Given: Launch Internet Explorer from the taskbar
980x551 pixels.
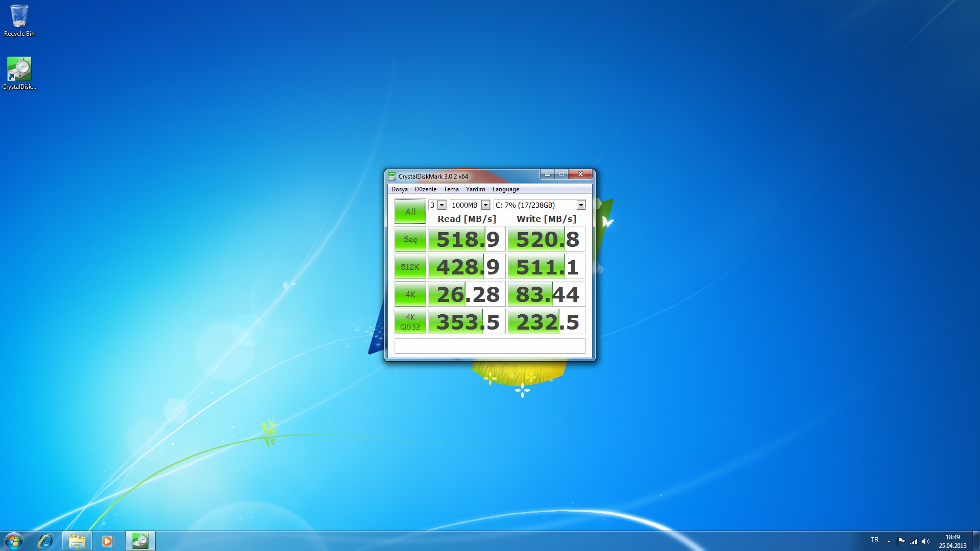Looking at the screenshot, I should [x=45, y=541].
